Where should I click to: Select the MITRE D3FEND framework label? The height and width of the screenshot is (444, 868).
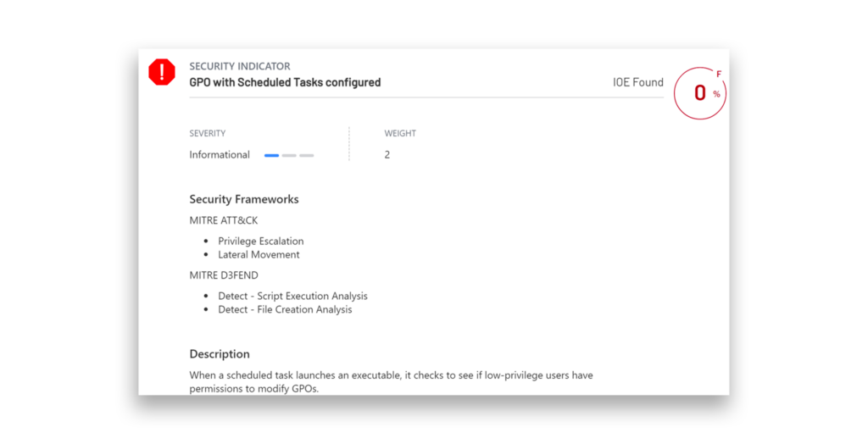pos(224,275)
